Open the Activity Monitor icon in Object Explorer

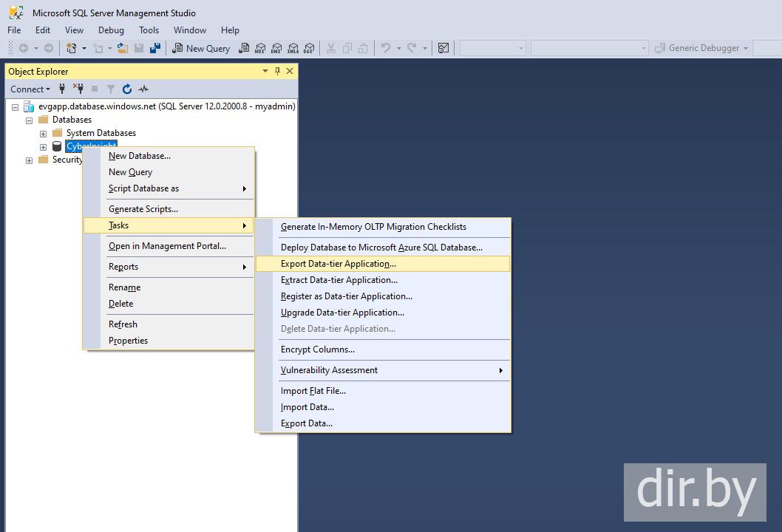pyautogui.click(x=143, y=89)
